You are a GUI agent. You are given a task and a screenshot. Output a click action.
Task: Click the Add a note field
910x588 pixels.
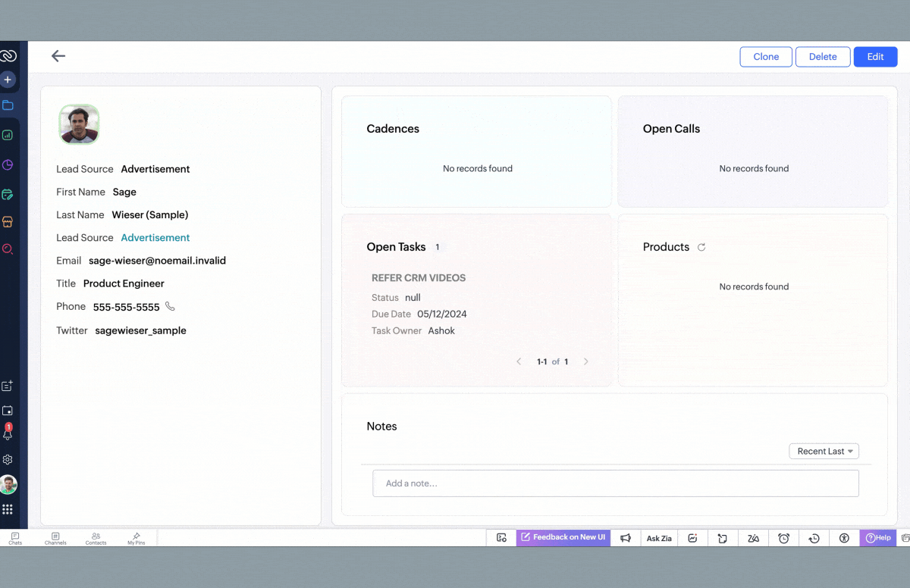pyautogui.click(x=615, y=483)
